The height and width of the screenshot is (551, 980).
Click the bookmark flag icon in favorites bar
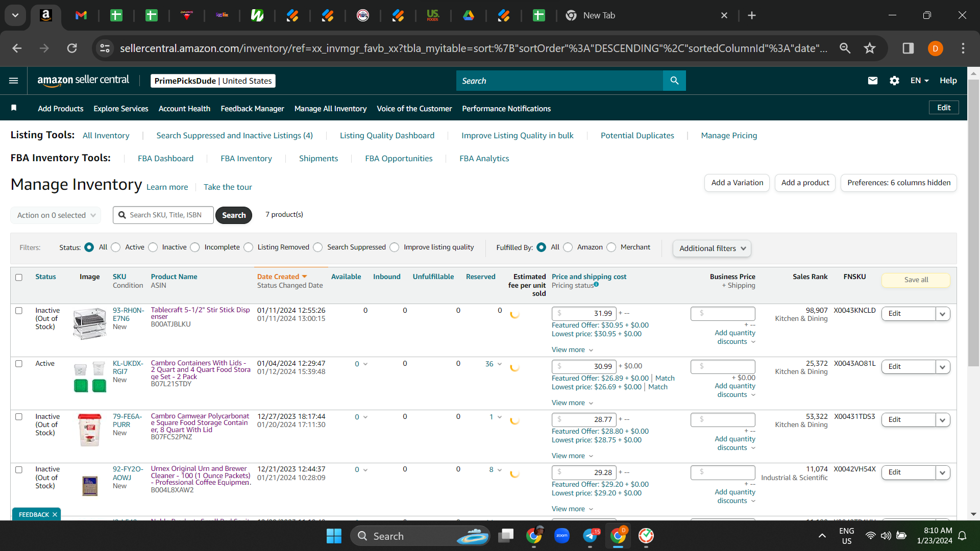14,108
